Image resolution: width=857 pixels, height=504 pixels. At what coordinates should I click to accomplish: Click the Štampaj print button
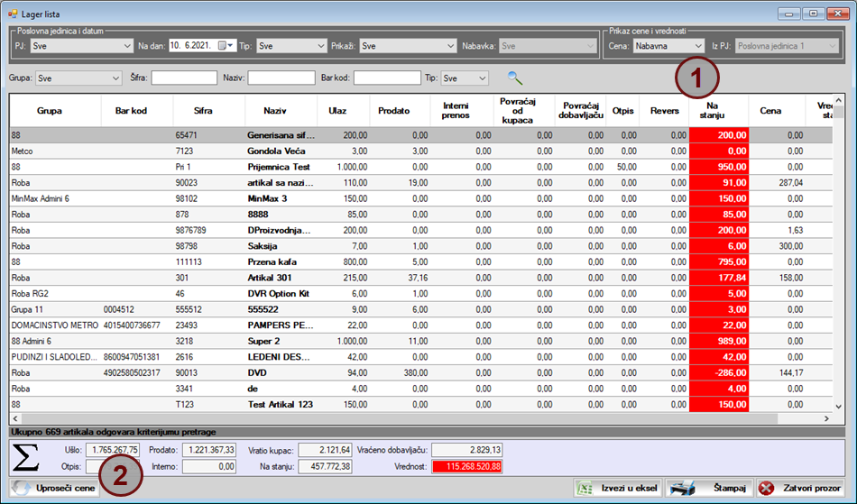tap(709, 488)
